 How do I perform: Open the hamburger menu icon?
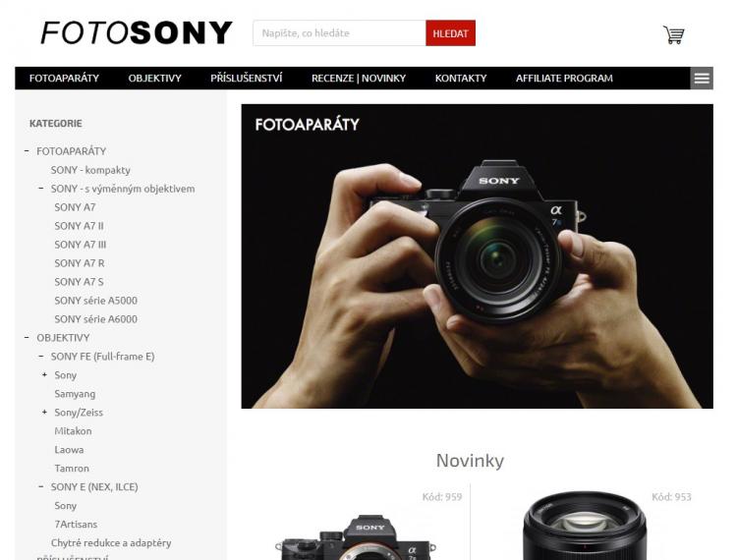(702, 78)
